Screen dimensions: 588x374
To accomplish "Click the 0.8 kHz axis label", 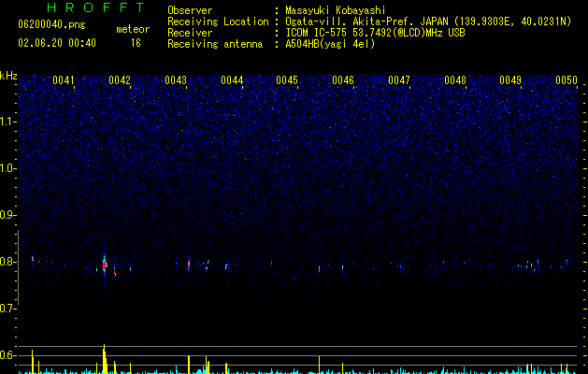I will 8,262.
